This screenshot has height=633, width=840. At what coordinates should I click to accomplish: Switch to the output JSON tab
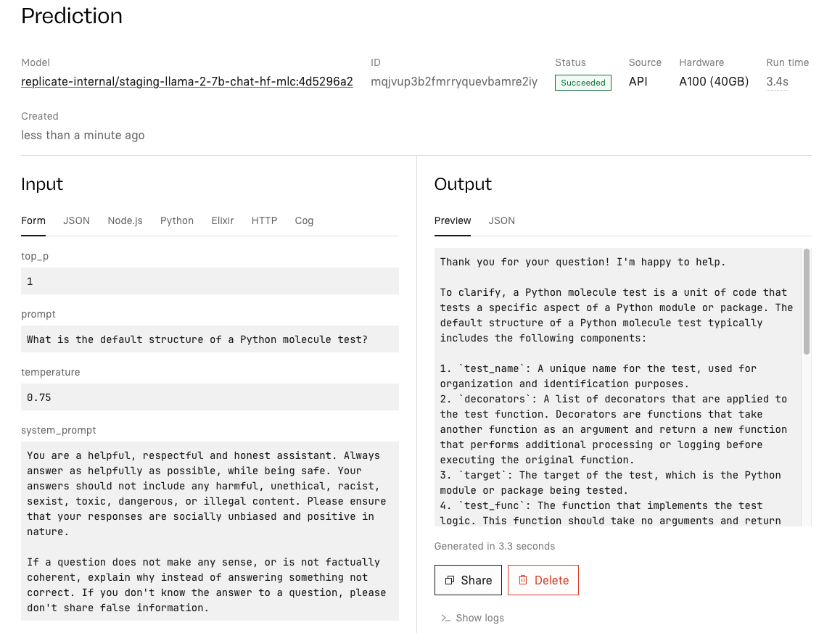(501, 220)
